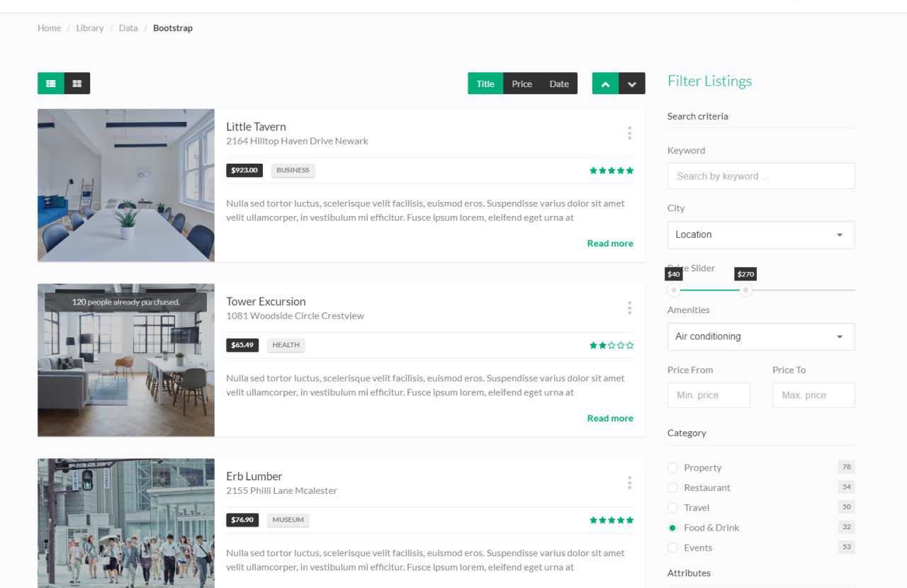Click address 2155 Philli Lane Mcalester
907x588 pixels.
pos(281,491)
